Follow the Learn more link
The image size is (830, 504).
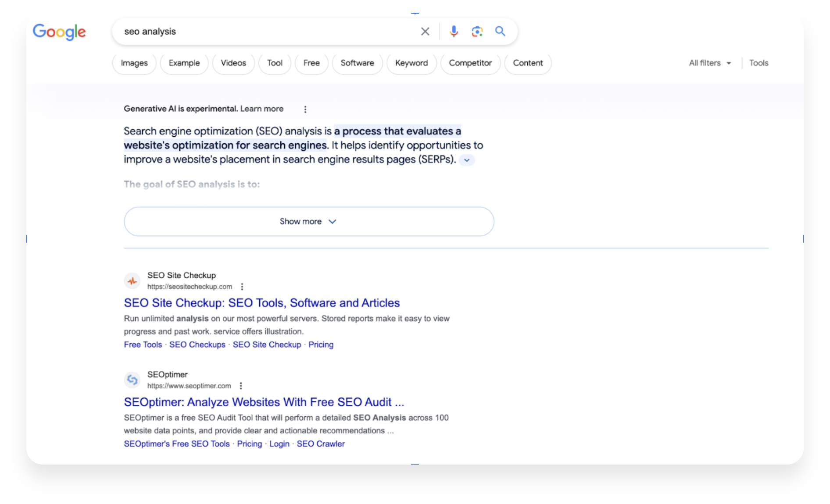tap(262, 109)
